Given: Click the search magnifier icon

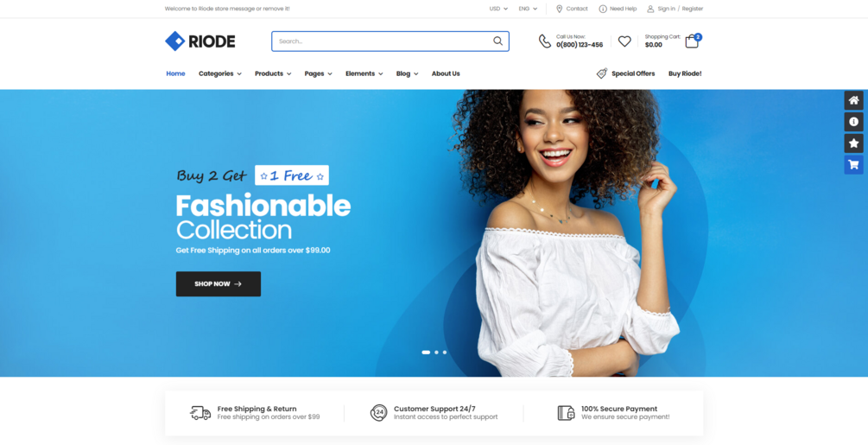Looking at the screenshot, I should pos(497,41).
